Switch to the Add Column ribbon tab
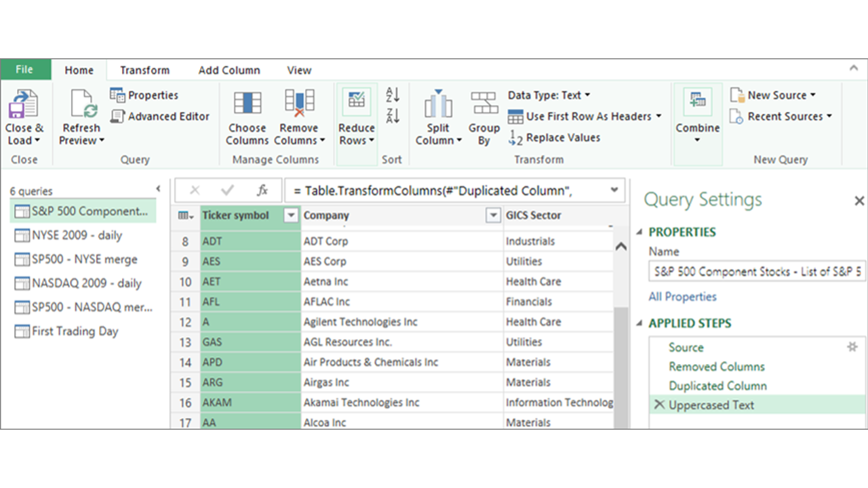The height and width of the screenshot is (488, 868). point(229,70)
